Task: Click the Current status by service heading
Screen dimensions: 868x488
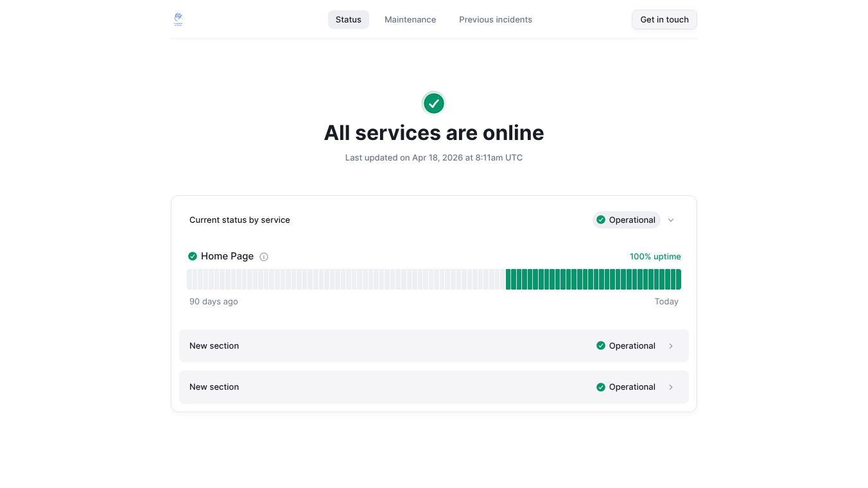Action: 239,220
